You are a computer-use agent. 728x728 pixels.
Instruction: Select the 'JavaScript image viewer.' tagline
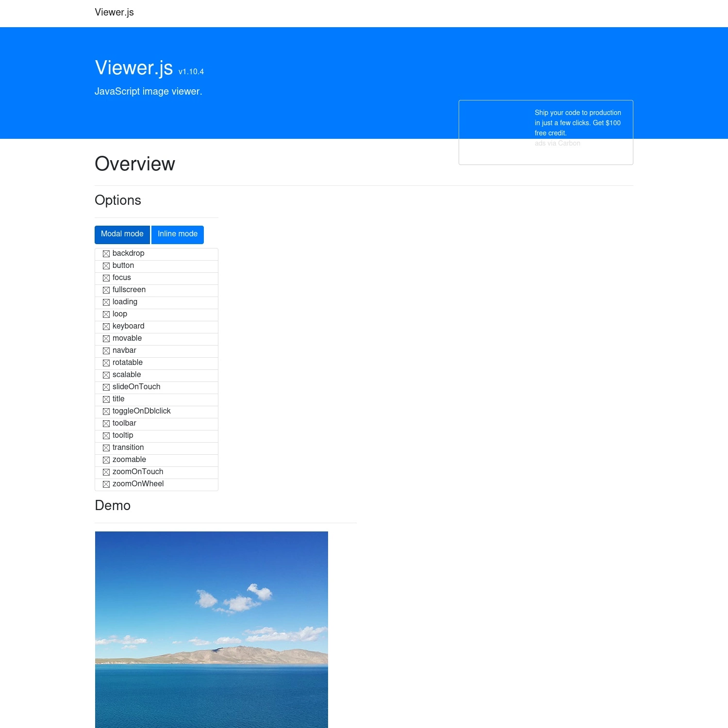[149, 92]
